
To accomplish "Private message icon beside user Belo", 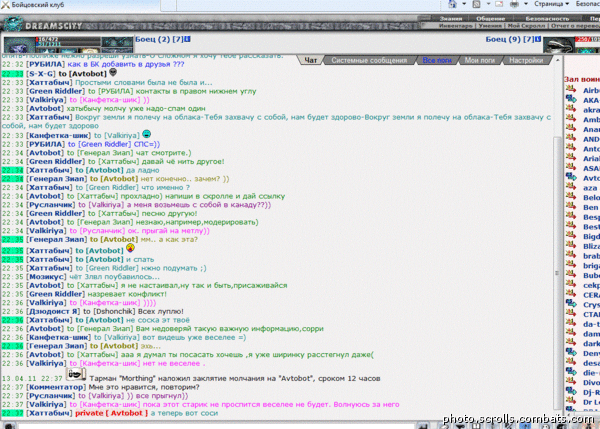I will [x=571, y=196].
